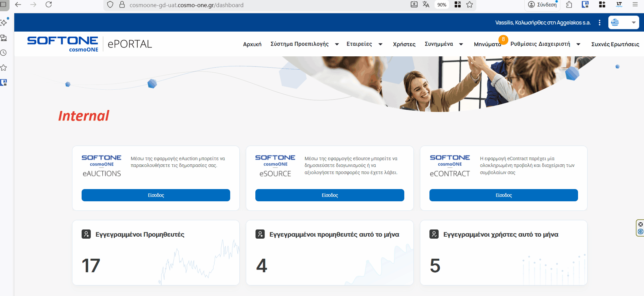Click the monthly users count 5
Screen dimensions: 644x296
[x=435, y=265]
